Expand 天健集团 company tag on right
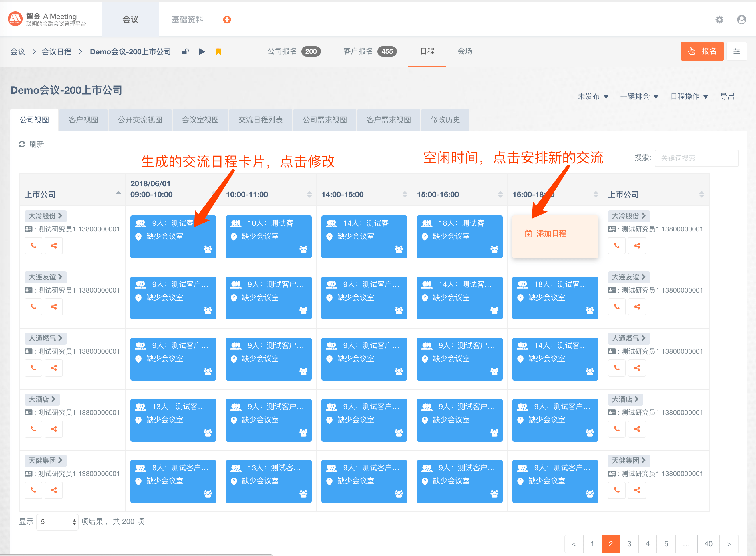 point(629,461)
